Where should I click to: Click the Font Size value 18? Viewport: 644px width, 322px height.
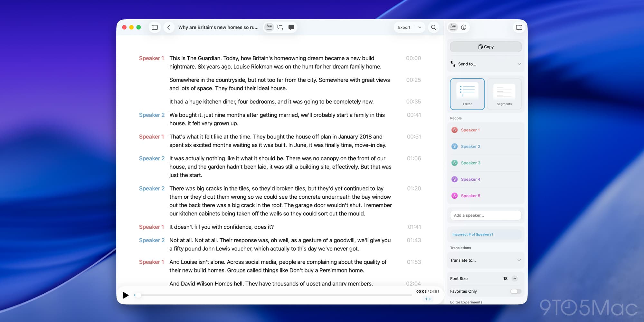tap(505, 279)
